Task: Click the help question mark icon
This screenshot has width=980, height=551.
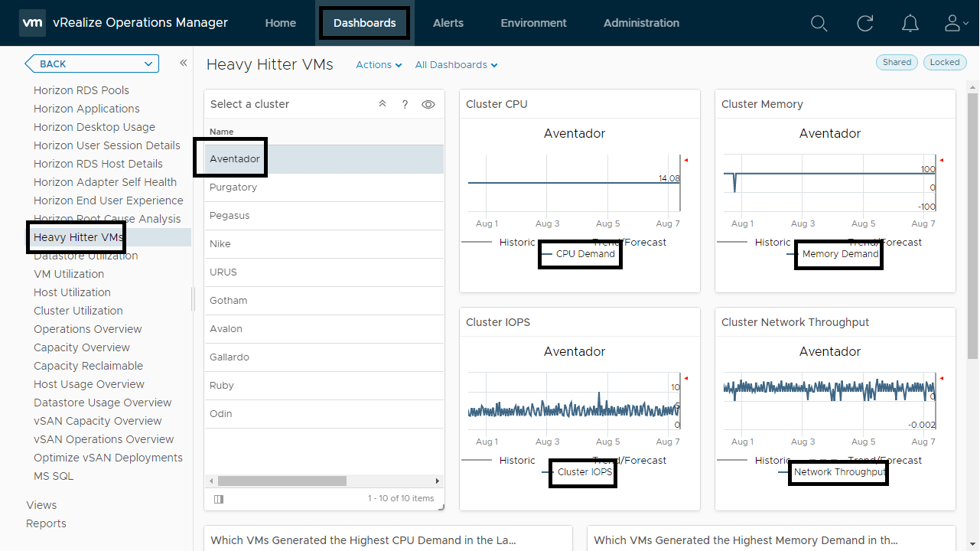Action: click(x=405, y=104)
